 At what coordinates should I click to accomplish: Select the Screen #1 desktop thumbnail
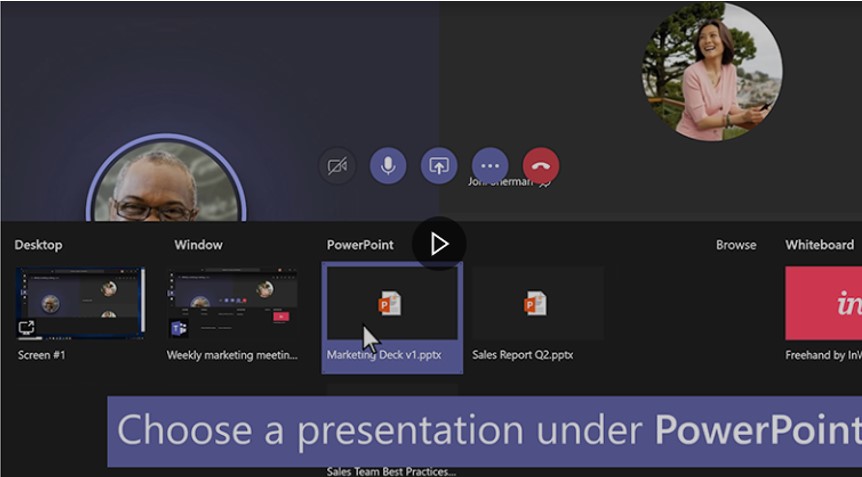(81, 303)
